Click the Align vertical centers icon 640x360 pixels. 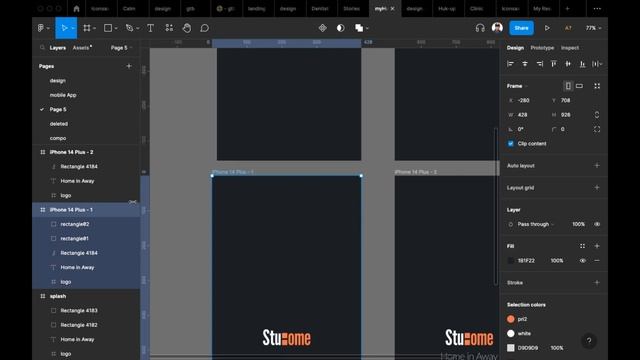click(568, 64)
